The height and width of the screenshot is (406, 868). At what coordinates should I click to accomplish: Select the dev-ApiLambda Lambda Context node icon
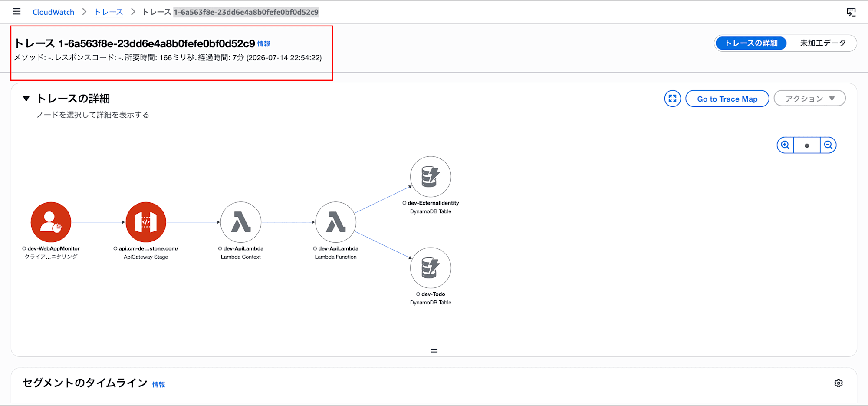click(x=241, y=222)
